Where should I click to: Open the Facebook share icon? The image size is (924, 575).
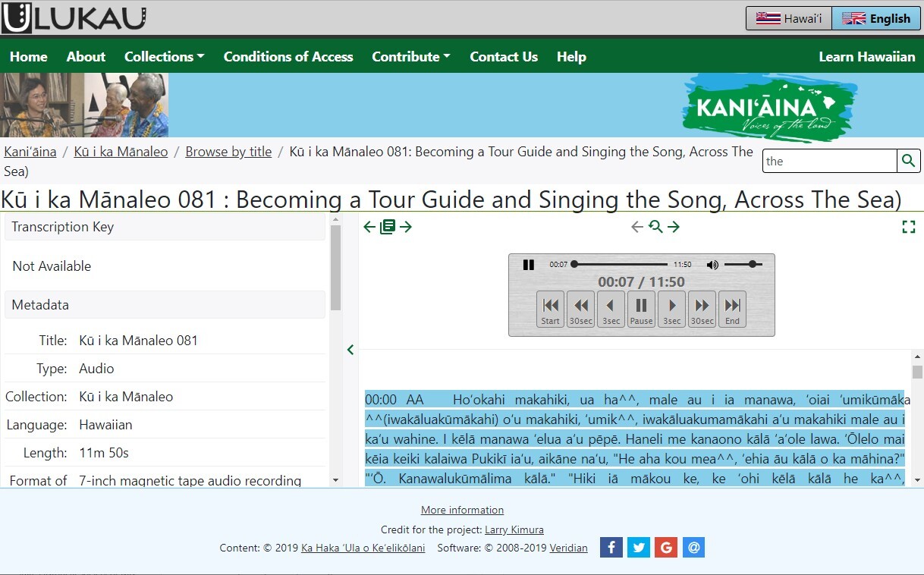[611, 547]
